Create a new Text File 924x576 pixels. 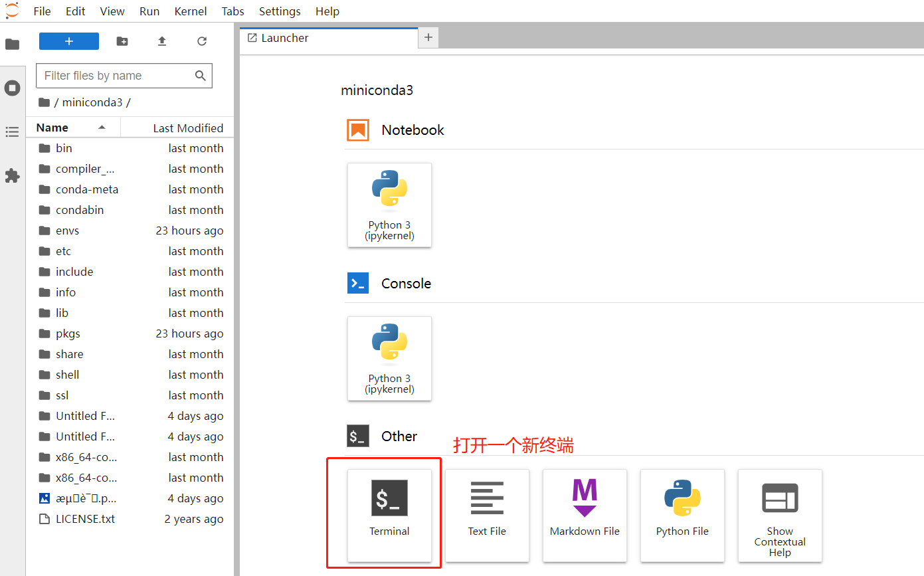tap(487, 516)
